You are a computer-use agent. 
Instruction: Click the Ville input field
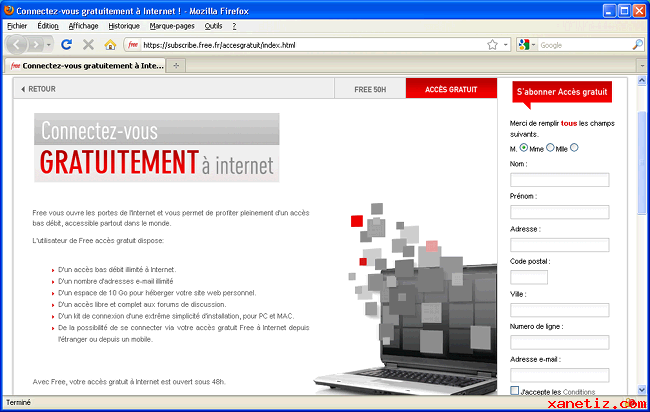tap(560, 310)
